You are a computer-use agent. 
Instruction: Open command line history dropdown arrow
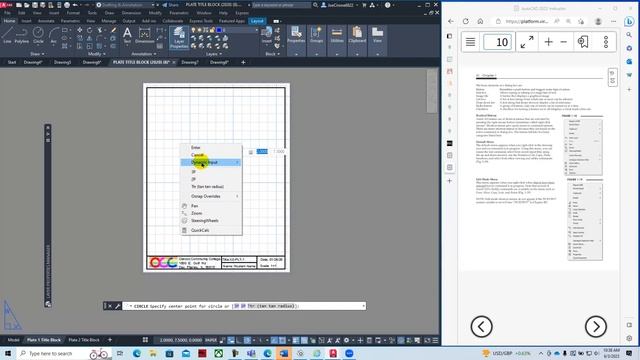tap(363, 306)
